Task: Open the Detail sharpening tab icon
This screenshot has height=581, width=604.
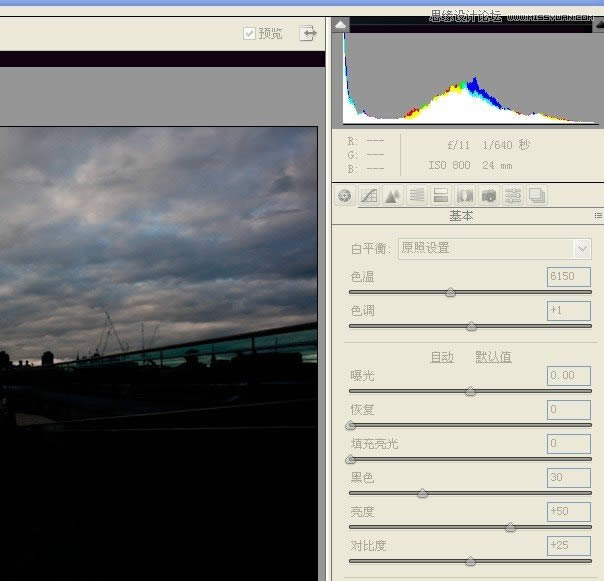Action: tap(393, 196)
